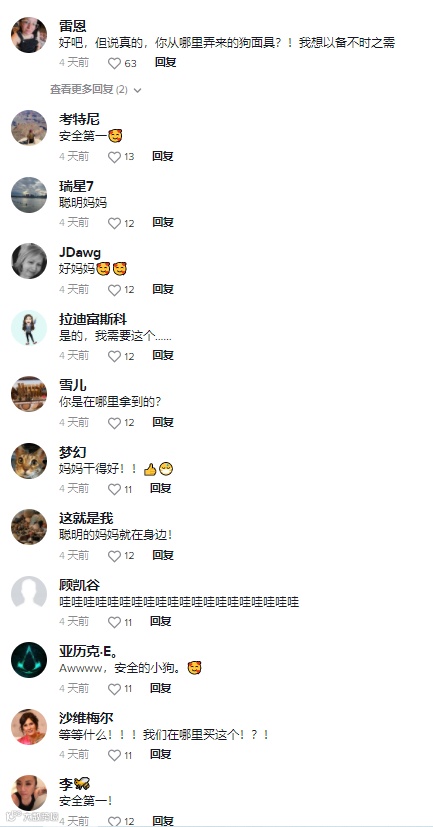
Task: Tap the heart icon on 瑞星7's comment
Action: point(114,223)
